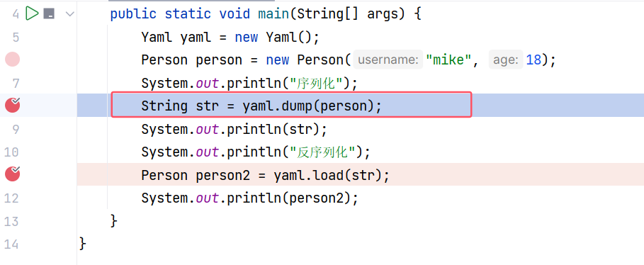Click line number 5 in the gutter

(x=15, y=38)
